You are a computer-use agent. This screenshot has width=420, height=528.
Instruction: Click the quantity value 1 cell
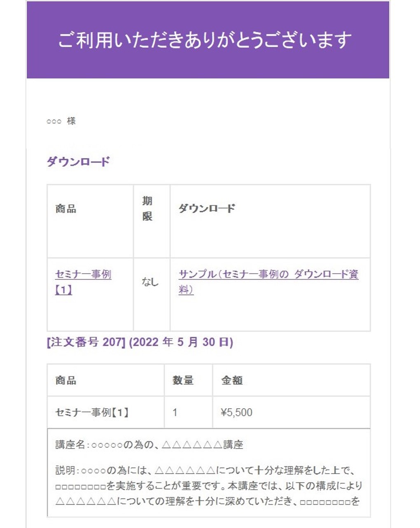coord(175,412)
